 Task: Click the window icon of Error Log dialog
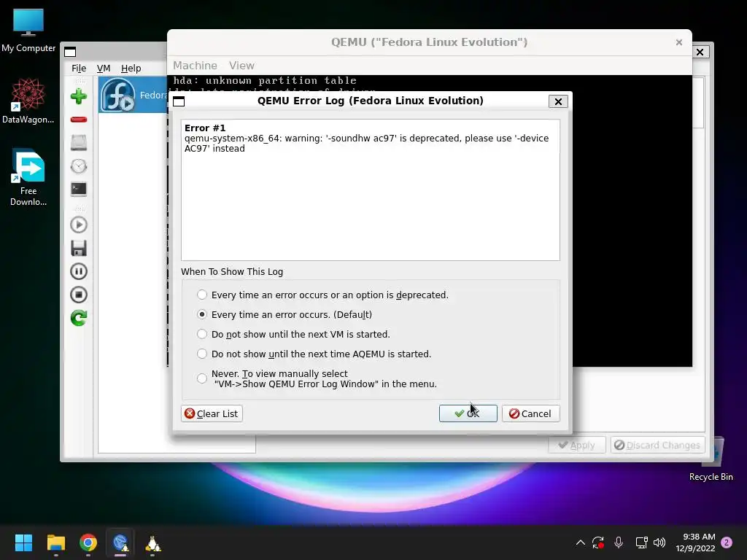[x=179, y=101]
